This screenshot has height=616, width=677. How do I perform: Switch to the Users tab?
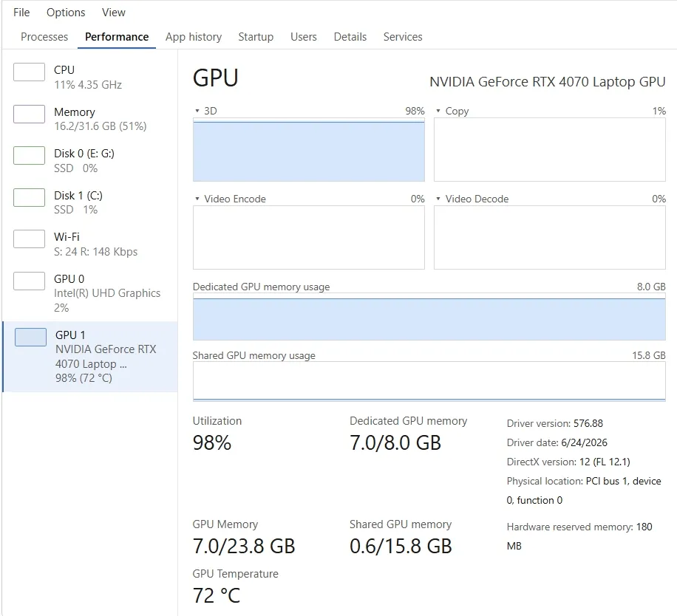[x=304, y=37]
